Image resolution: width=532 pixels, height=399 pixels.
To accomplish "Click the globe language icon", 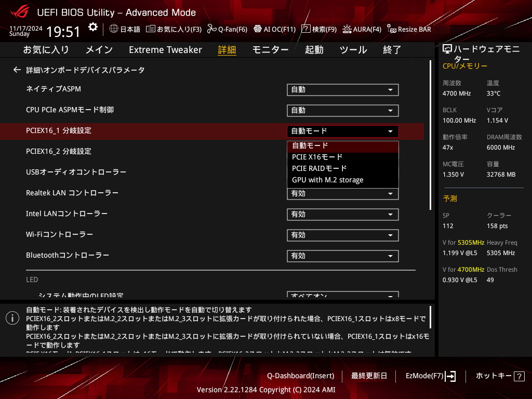I will coord(114,29).
